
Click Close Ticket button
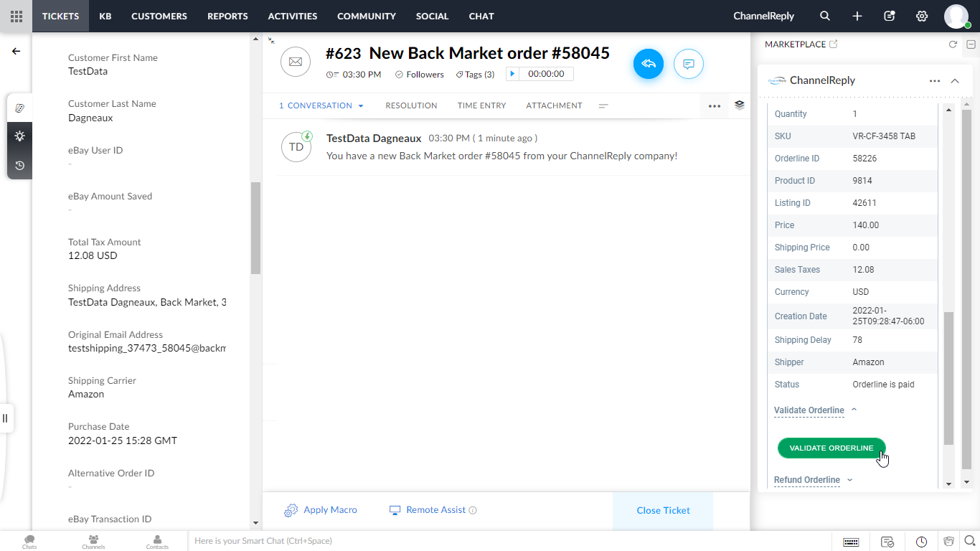(663, 511)
